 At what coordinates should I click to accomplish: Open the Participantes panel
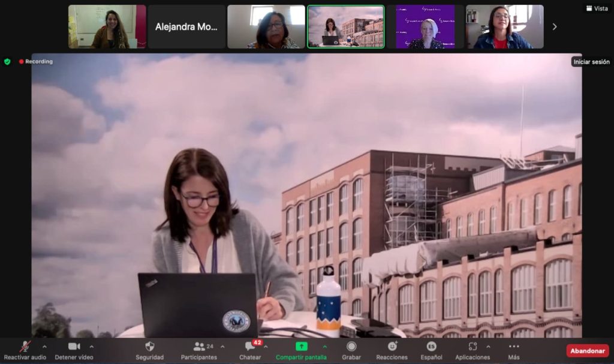pyautogui.click(x=199, y=347)
